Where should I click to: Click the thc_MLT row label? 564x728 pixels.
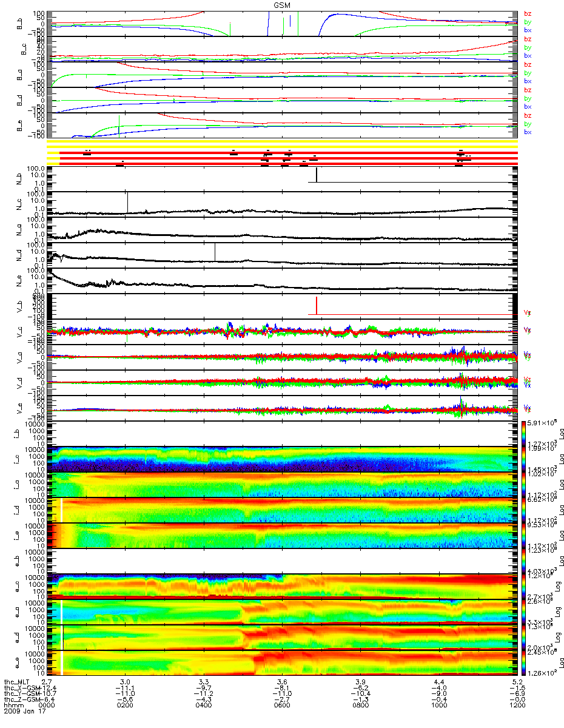tap(18, 682)
